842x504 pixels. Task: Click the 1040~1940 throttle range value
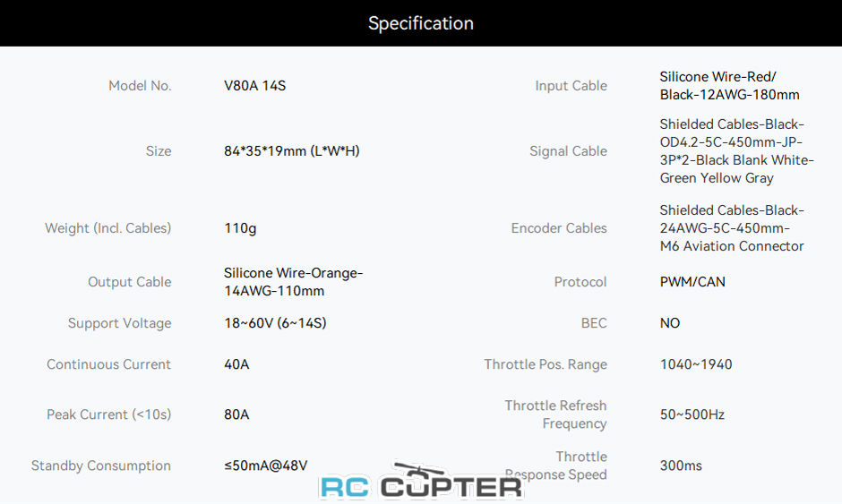[x=696, y=364]
